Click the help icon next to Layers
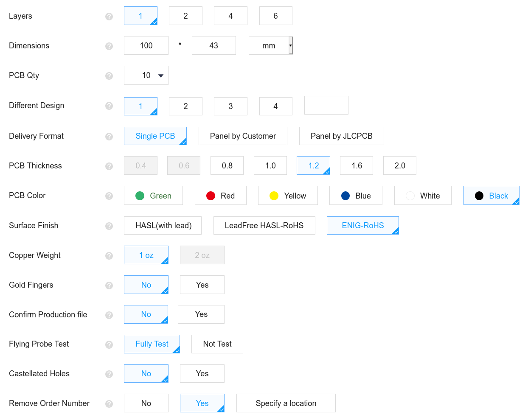 (109, 17)
